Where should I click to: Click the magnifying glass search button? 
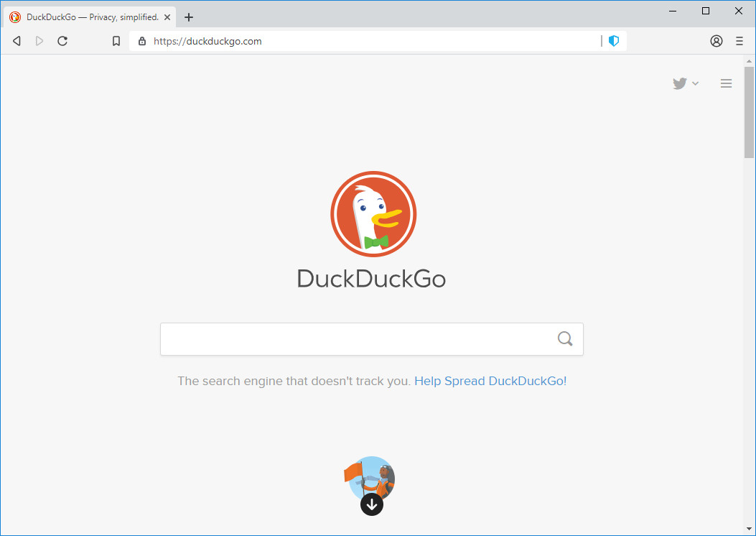point(565,338)
